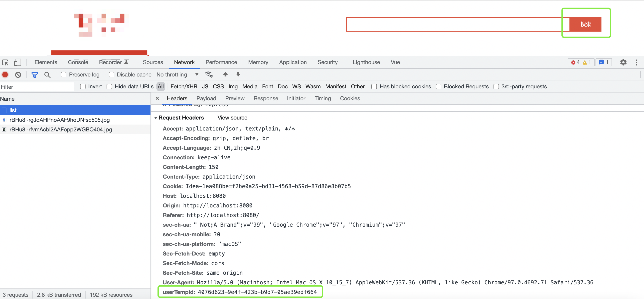Open the DevTools three-dot menu
The height and width of the screenshot is (299, 644).
tap(636, 62)
